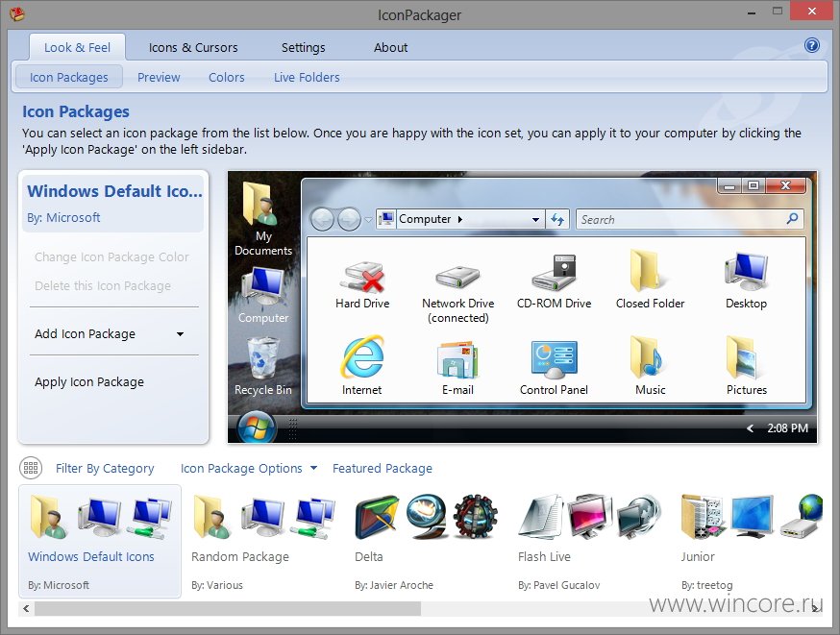The height and width of the screenshot is (635, 840).
Task: Click the forward arrow in preview window
Action: point(349,219)
